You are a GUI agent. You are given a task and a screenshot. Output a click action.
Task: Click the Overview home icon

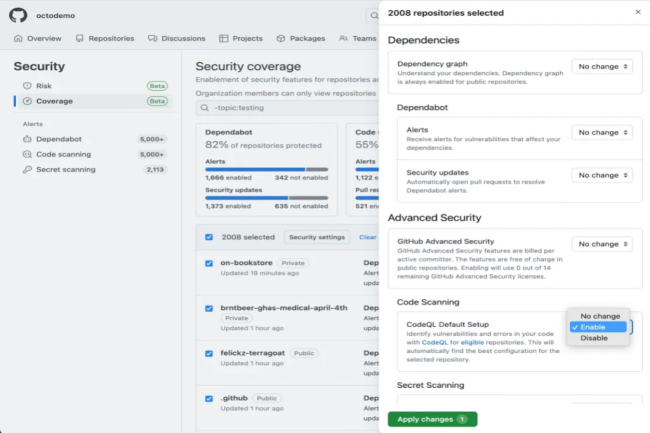pos(19,39)
